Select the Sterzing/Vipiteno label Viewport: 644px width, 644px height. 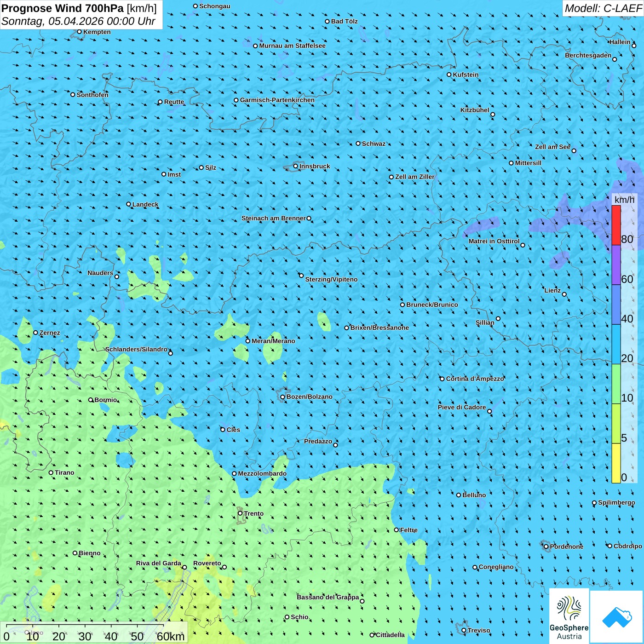pyautogui.click(x=331, y=279)
